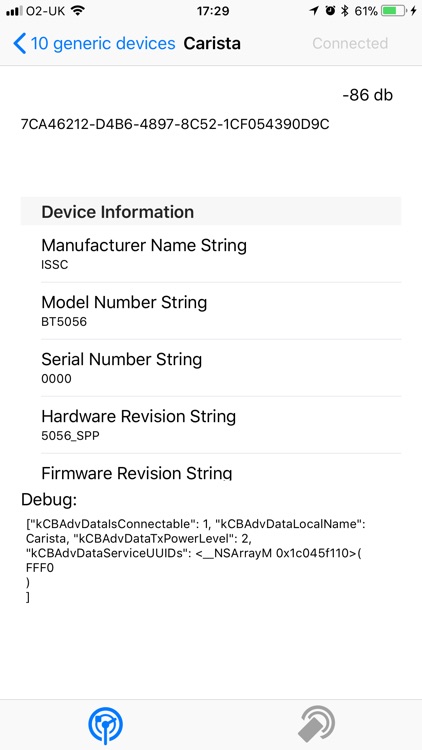Tap the Wi-Fi signal icon
The image size is (422, 750).
(x=77, y=11)
